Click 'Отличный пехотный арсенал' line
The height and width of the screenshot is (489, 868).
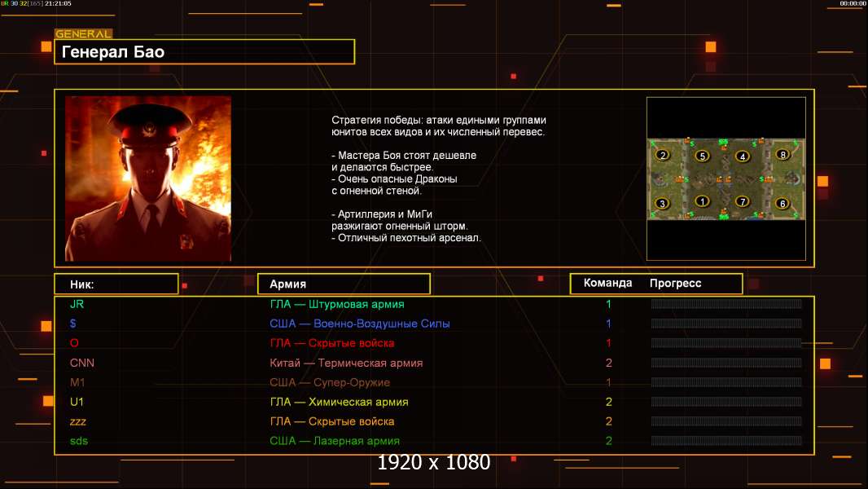point(406,238)
